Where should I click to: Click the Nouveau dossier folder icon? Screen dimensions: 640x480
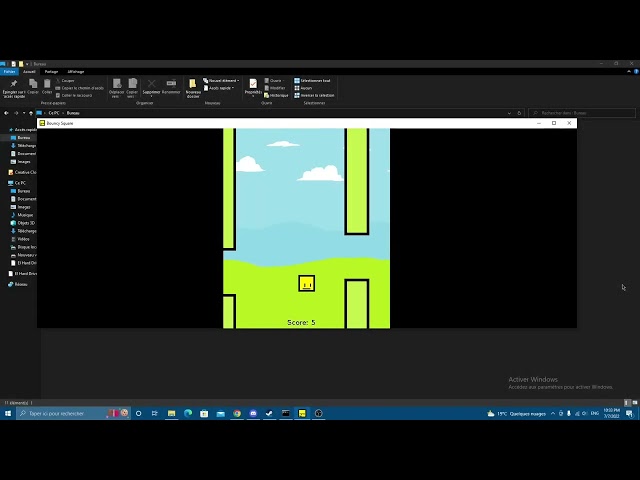point(192,84)
